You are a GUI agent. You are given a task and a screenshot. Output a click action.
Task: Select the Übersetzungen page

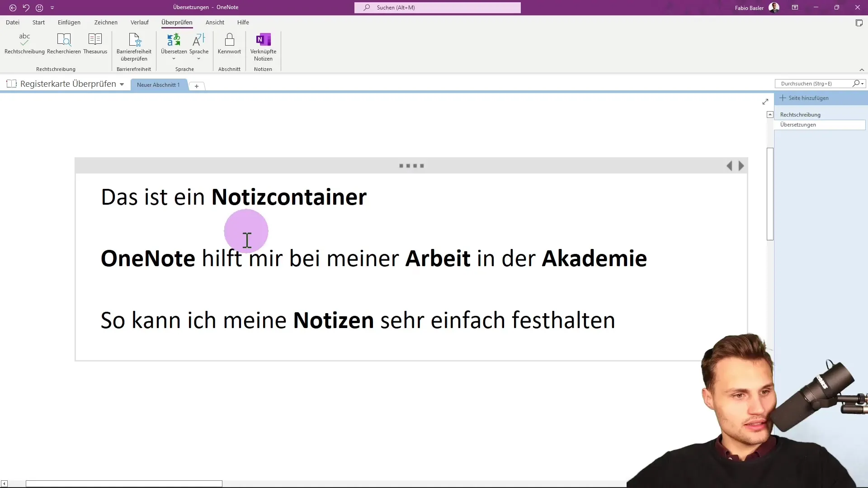point(820,125)
